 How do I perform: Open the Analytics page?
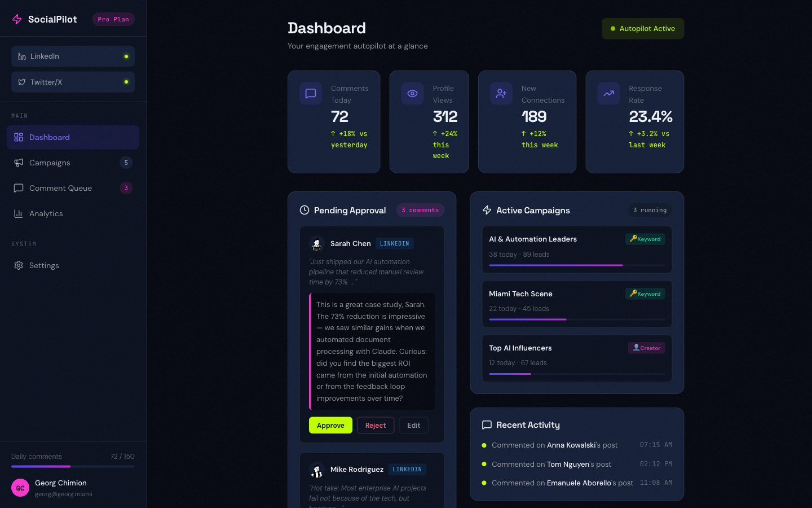[73, 213]
